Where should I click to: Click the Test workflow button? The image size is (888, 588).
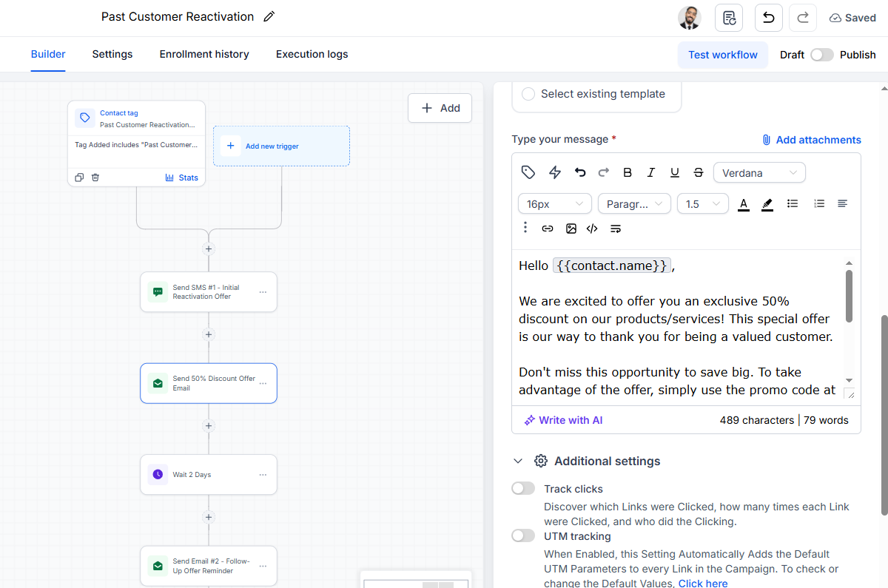723,55
